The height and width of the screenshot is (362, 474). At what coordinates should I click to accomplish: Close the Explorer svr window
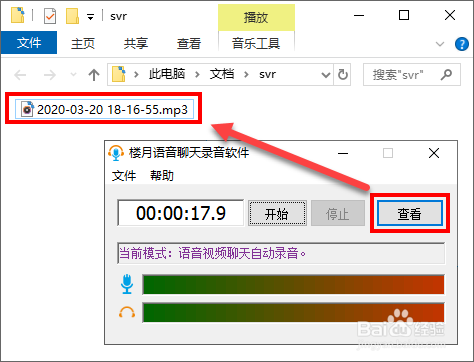(x=450, y=15)
